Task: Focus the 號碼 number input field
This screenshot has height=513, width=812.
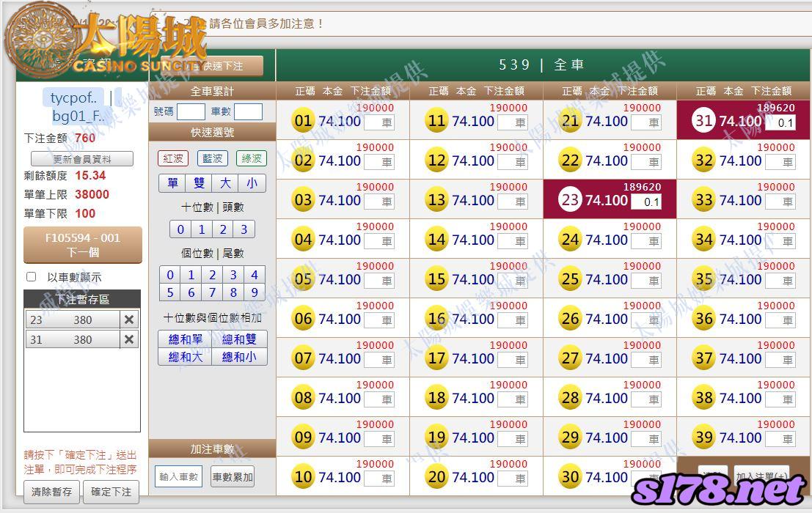Action: [x=191, y=111]
